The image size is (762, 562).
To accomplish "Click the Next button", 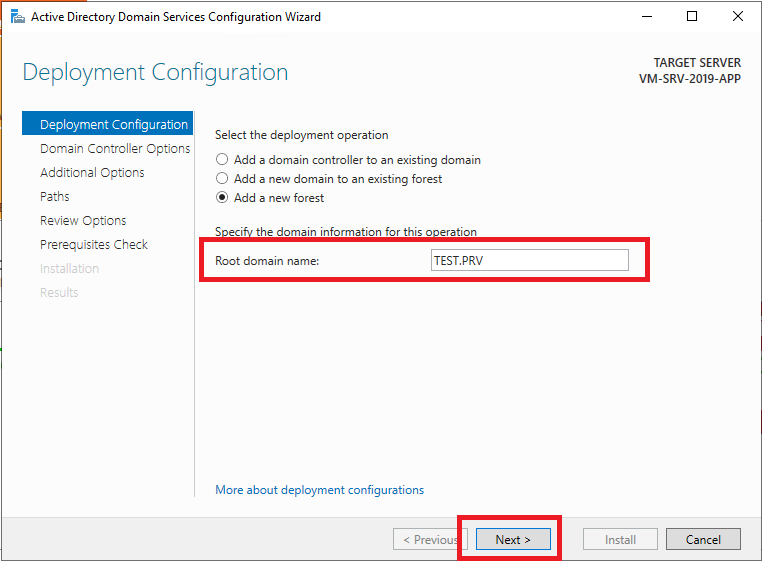I will 513,539.
